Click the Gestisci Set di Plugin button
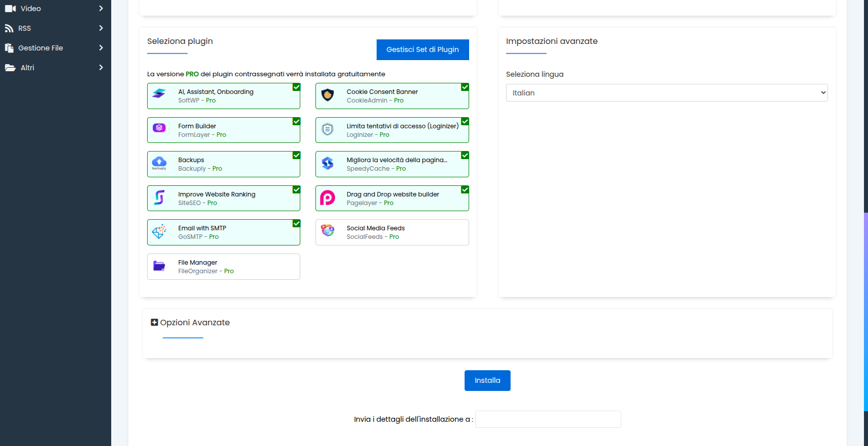Image resolution: width=868 pixels, height=446 pixels. [x=423, y=49]
